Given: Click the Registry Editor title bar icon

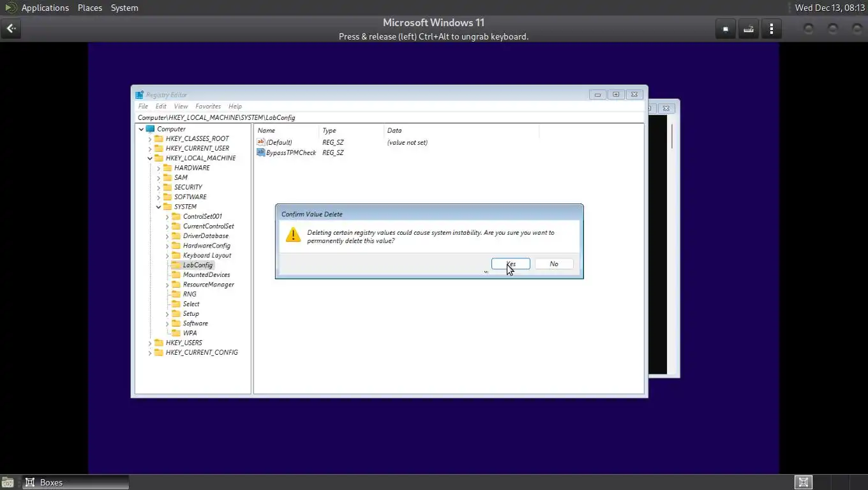Looking at the screenshot, I should (140, 94).
